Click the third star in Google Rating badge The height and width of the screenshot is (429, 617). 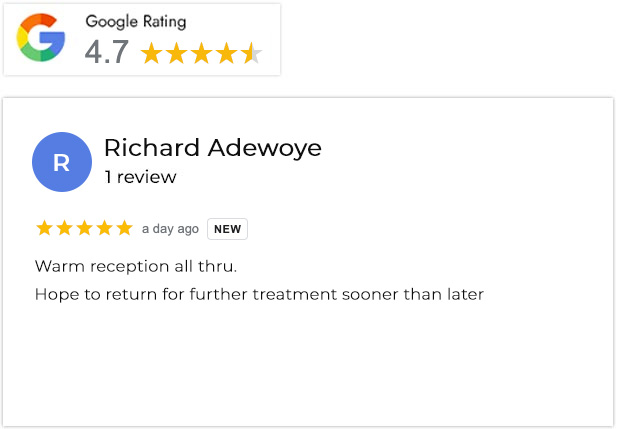(202, 53)
